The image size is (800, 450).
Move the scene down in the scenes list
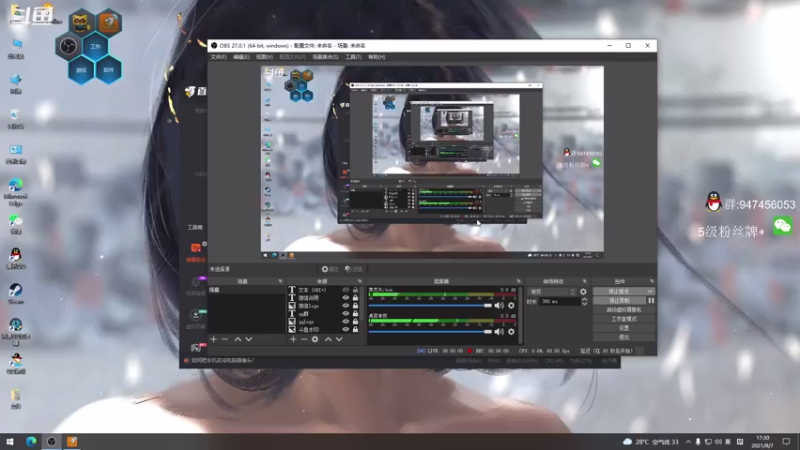tap(248, 339)
